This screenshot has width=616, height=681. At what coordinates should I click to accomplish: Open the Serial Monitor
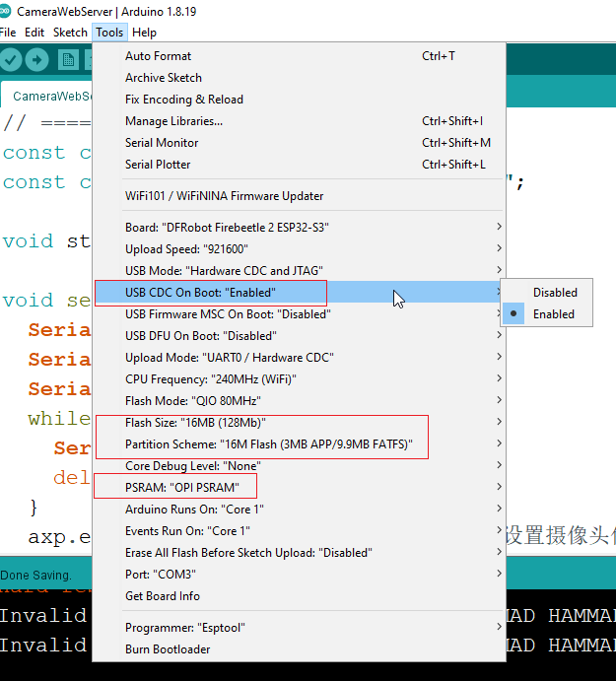click(x=299, y=143)
